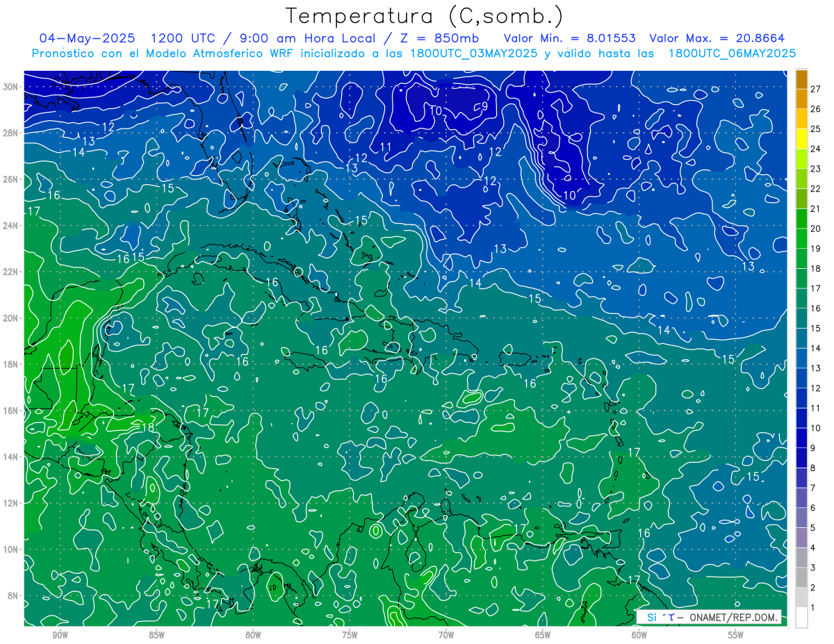Image resolution: width=834 pixels, height=644 pixels.
Task: Click the chart title Temperatura (C,somb.)
Action: (425, 16)
